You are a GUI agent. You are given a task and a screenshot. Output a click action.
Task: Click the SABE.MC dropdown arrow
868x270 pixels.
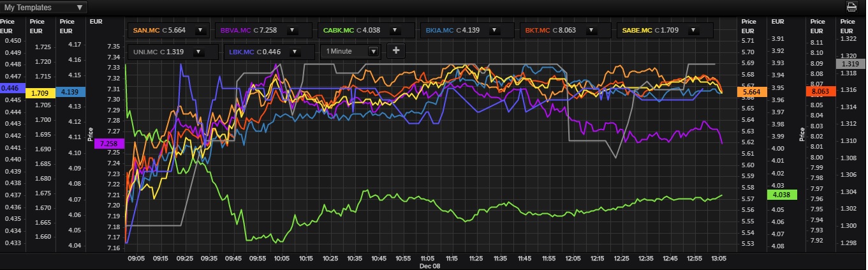click(x=693, y=30)
